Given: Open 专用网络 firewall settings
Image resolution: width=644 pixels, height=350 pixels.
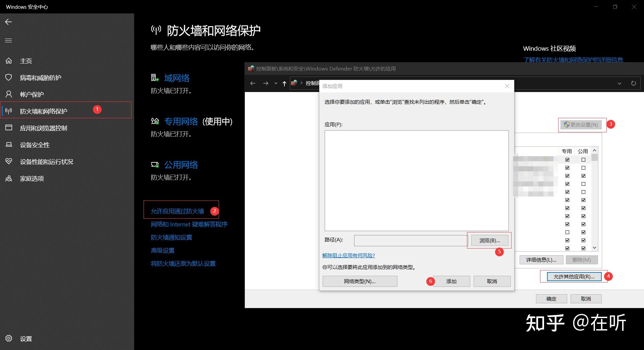Looking at the screenshot, I should (x=181, y=121).
